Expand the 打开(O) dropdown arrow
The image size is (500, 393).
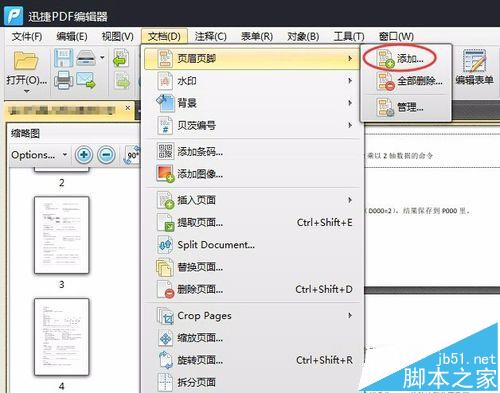click(26, 91)
